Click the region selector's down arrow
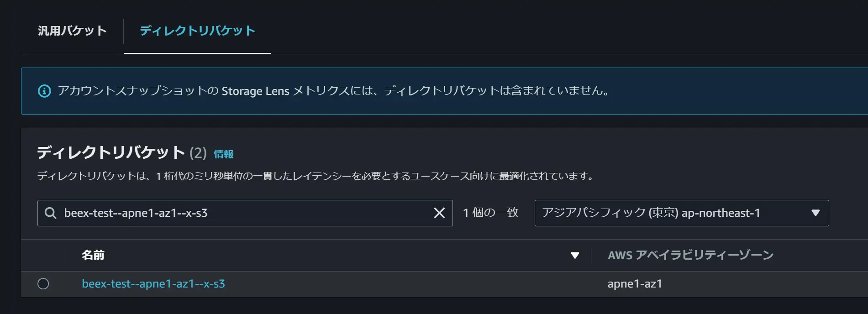Viewport: 868px width, 314px height. point(815,213)
